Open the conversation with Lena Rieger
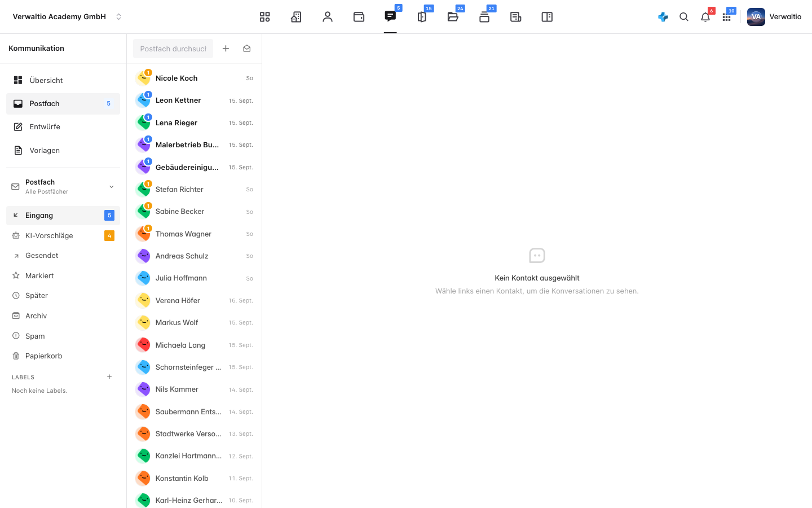This screenshot has width=812, height=508. tap(195, 123)
